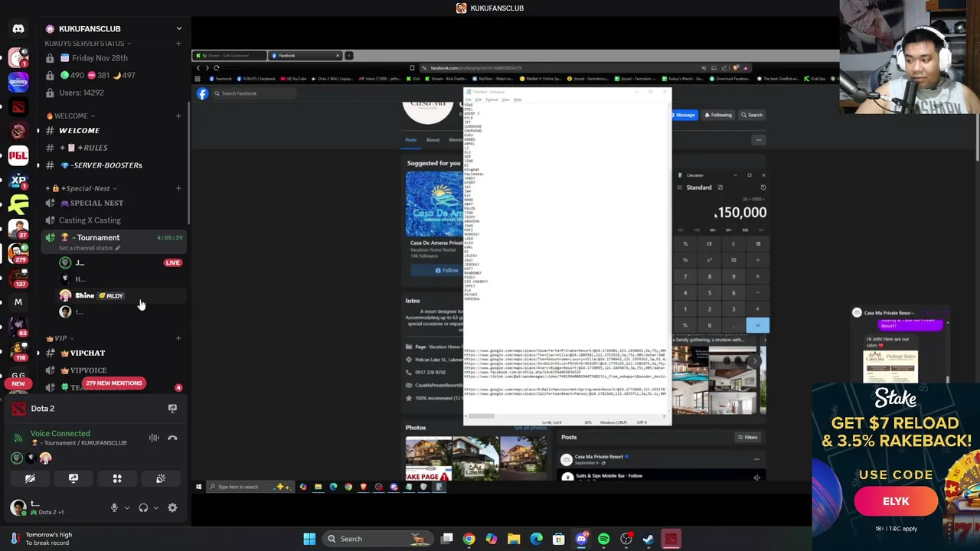The height and width of the screenshot is (551, 980).
Task: Open Discord direct messages home icon
Action: coord(18,28)
